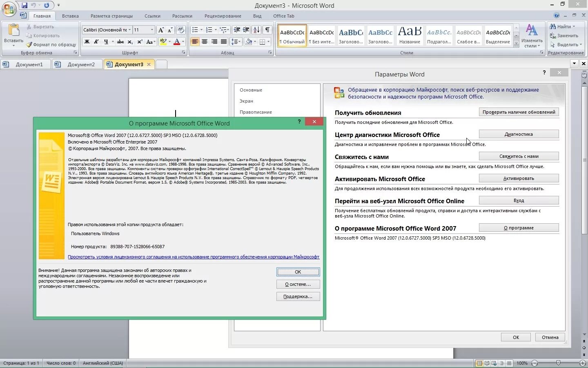Switch to Draft view icon in status bar
588x368 pixels.
click(509, 363)
